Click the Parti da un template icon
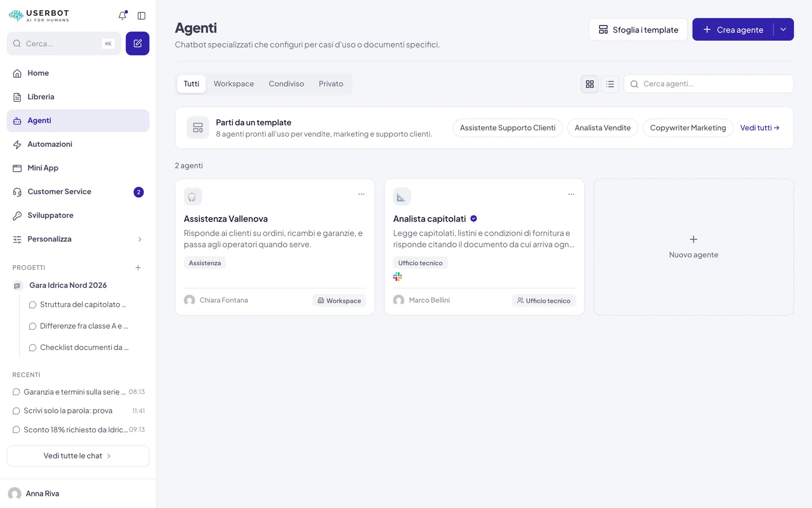 198,128
